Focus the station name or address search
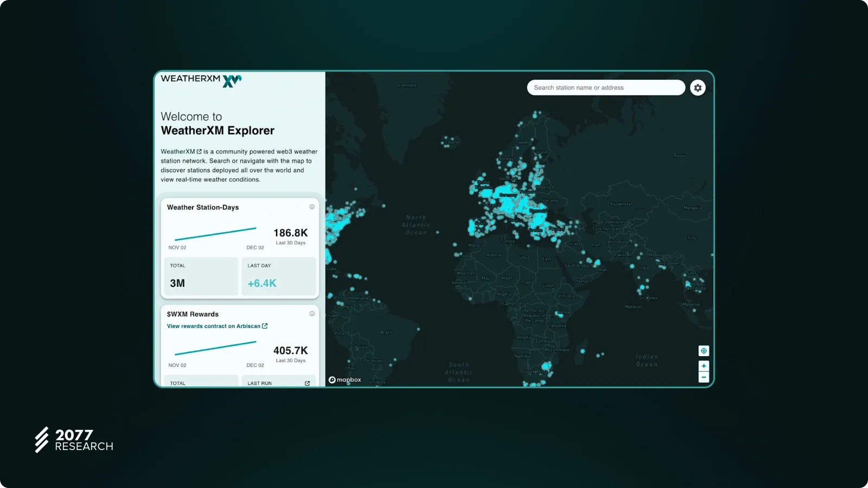 (x=605, y=88)
